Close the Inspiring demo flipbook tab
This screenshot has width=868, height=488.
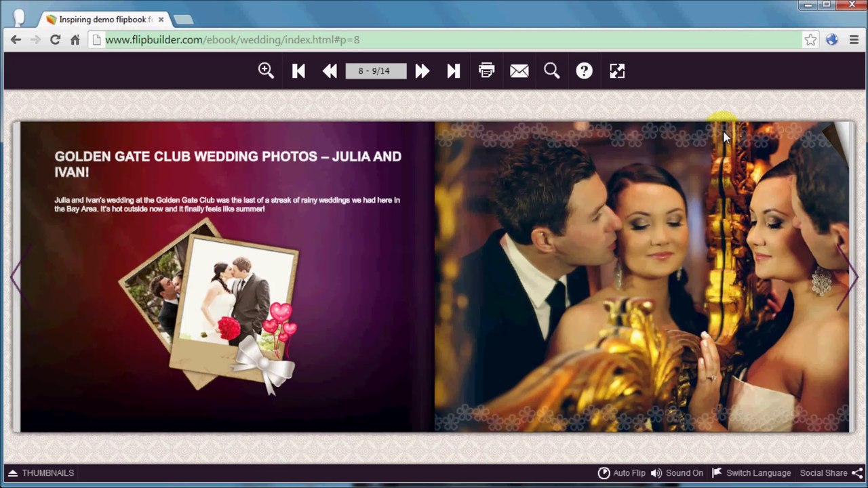pos(161,20)
